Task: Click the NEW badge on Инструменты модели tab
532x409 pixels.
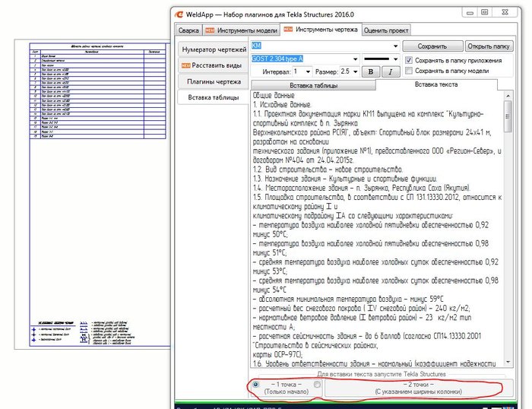Action: (x=210, y=30)
